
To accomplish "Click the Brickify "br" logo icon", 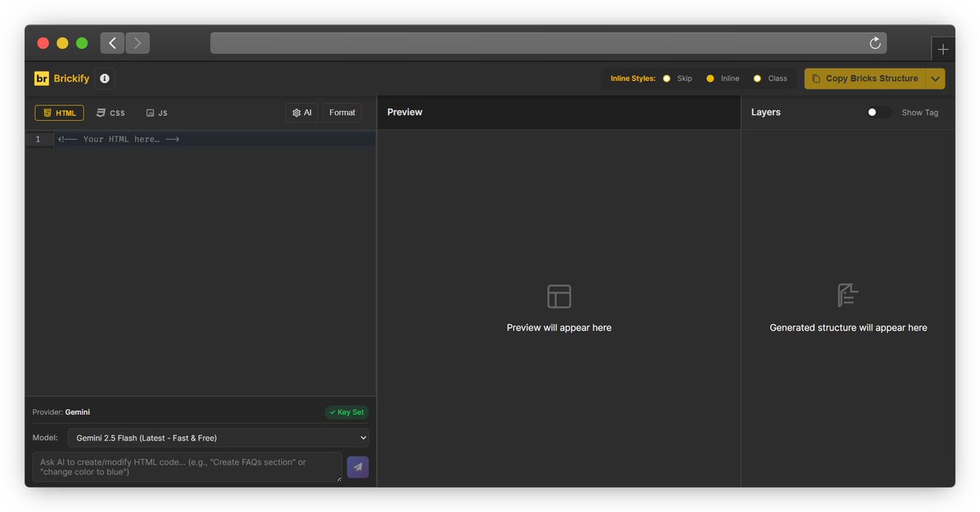I will point(41,78).
